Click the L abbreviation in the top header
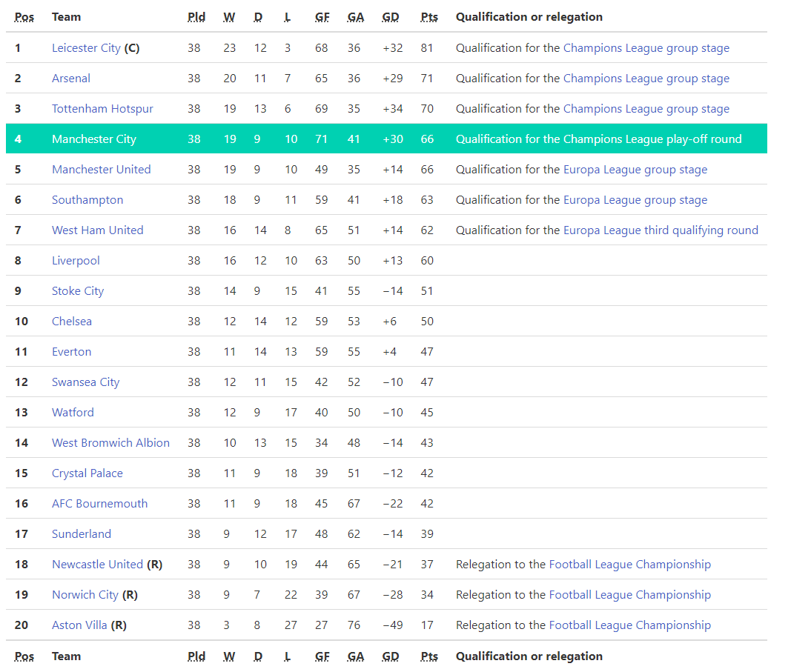Image resolution: width=791 pixels, height=672 pixels. coord(288,17)
